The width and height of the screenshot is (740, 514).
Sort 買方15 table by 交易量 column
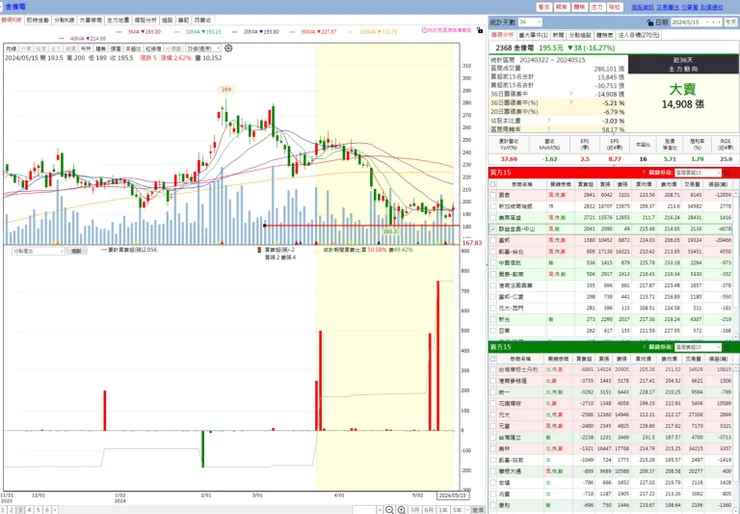tap(692, 184)
